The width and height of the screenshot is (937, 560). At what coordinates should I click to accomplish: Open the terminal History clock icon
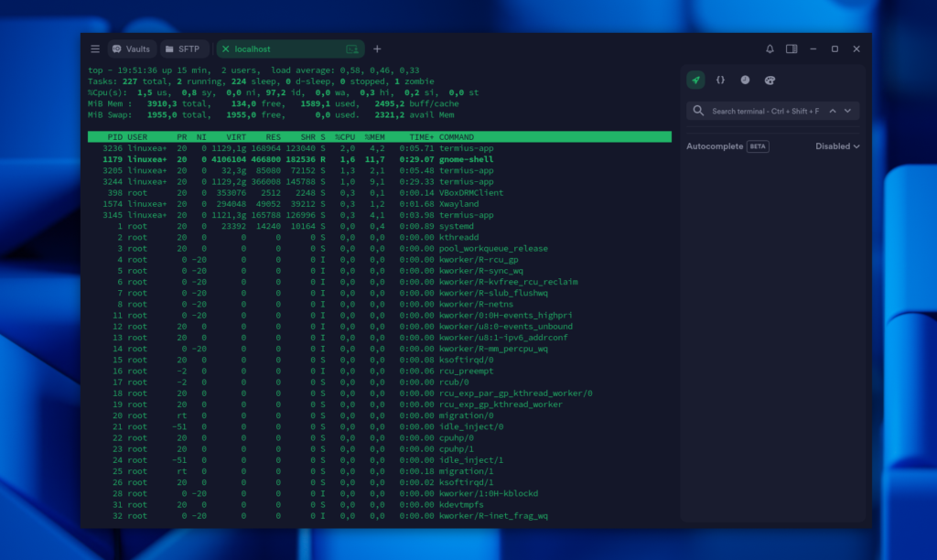(746, 80)
